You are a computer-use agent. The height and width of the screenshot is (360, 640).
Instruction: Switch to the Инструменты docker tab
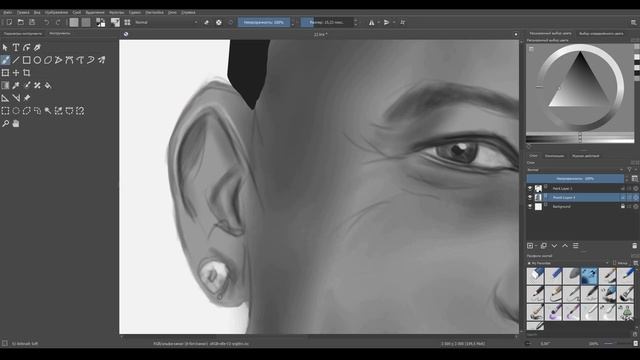tap(60, 33)
